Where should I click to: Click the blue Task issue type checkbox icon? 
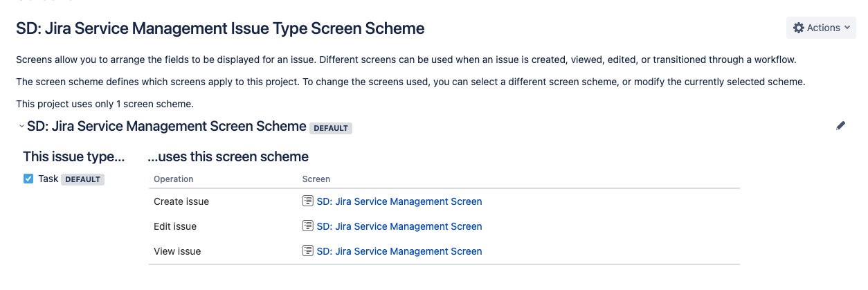(28, 179)
